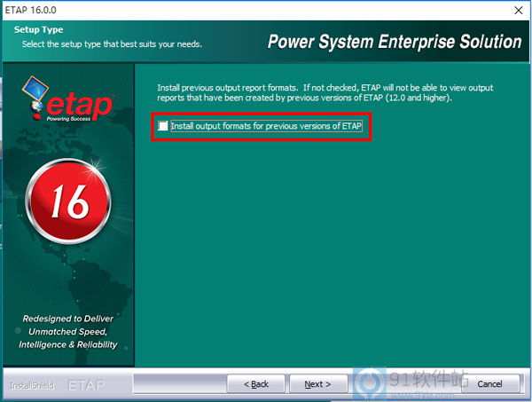Click the monitor icon above the etap logo
The height and width of the screenshot is (402, 532).
[39, 88]
